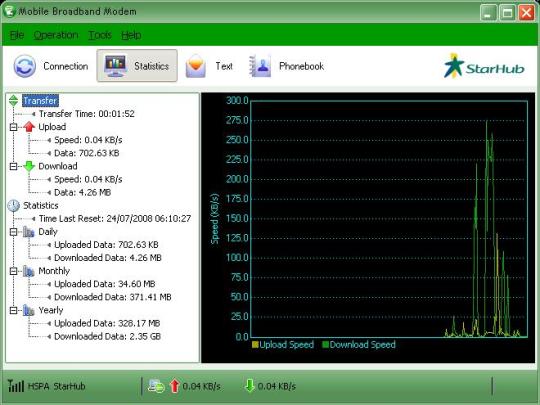Screen dimensions: 540x405
Task: Collapse the Yearly statistics node
Action: 13,310
